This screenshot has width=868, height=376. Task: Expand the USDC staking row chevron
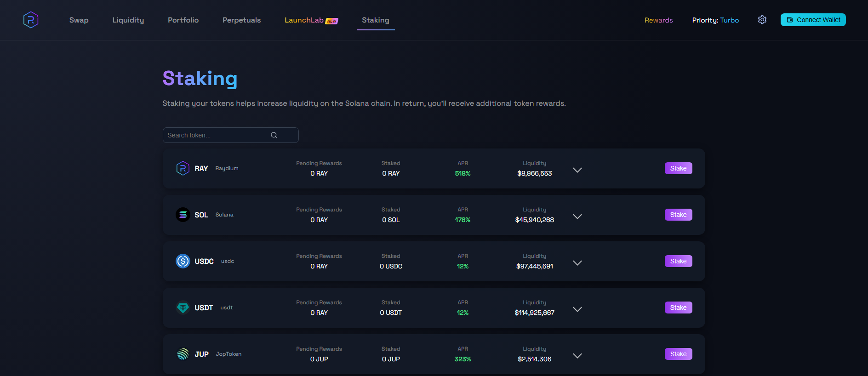coord(577,263)
